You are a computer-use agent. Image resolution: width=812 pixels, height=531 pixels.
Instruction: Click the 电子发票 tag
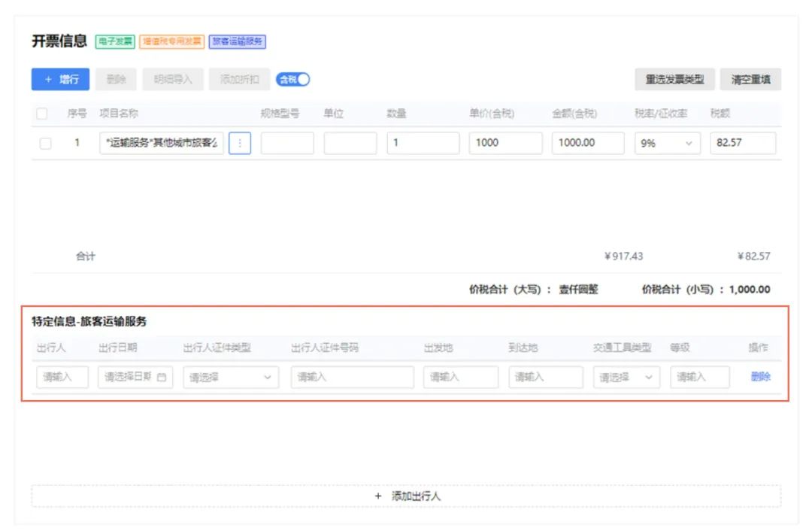[115, 42]
